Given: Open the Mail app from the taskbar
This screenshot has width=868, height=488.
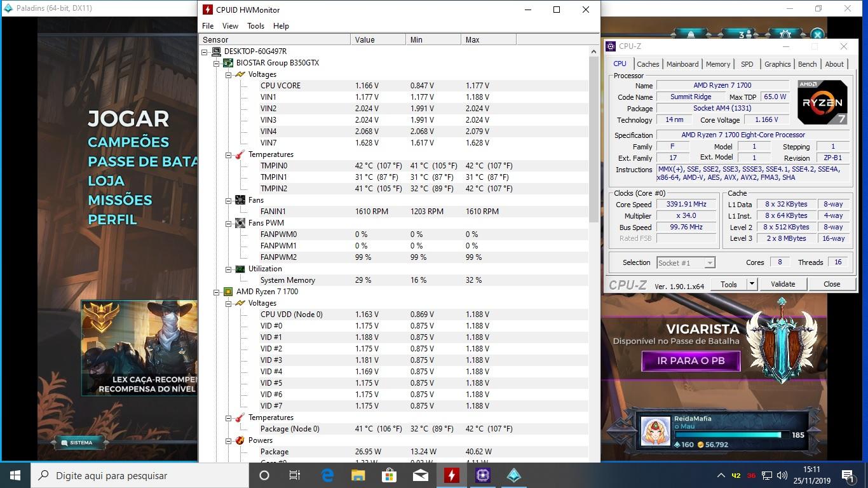Looking at the screenshot, I should pyautogui.click(x=420, y=475).
